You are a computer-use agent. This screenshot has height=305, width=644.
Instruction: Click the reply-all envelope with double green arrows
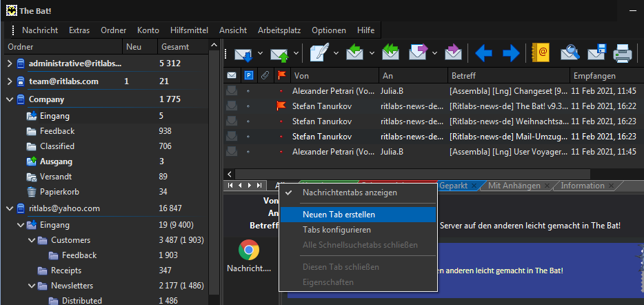pyautogui.click(x=390, y=53)
